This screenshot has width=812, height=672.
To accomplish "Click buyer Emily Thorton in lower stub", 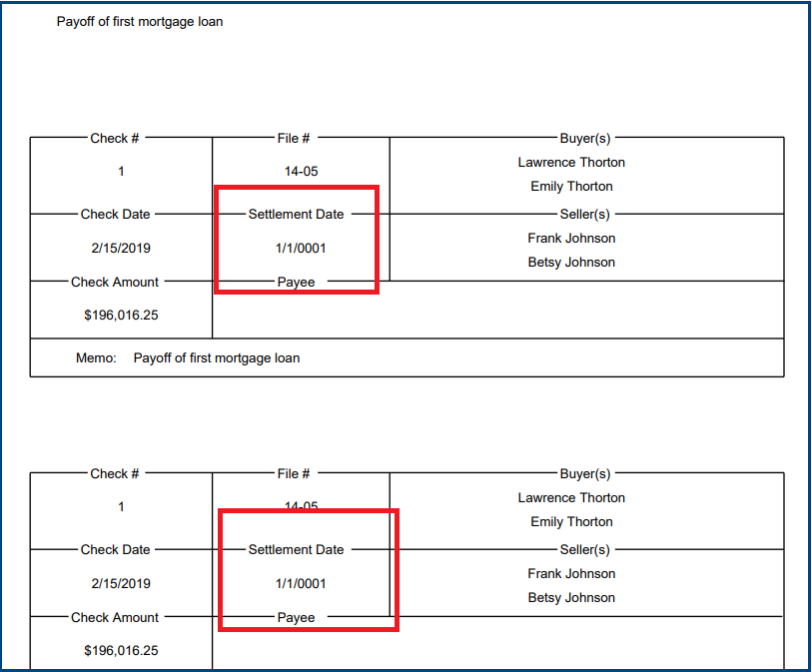I will [x=571, y=522].
